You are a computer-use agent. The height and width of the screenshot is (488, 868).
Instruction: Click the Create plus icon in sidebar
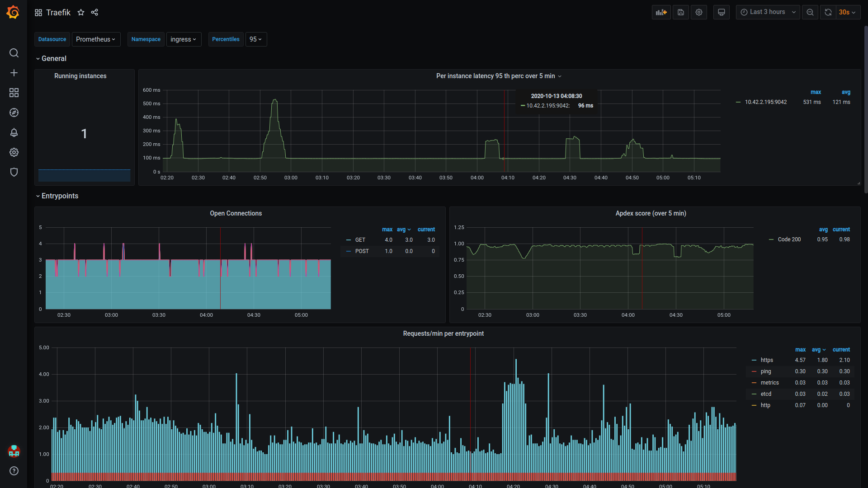14,73
